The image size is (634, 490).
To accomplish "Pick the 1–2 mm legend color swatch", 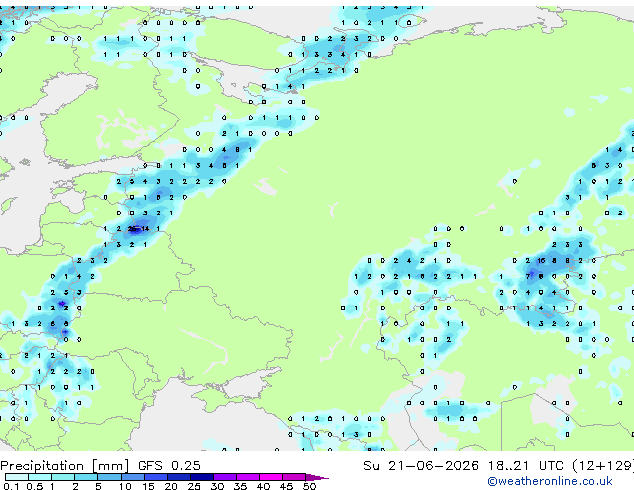I will 63,477.
